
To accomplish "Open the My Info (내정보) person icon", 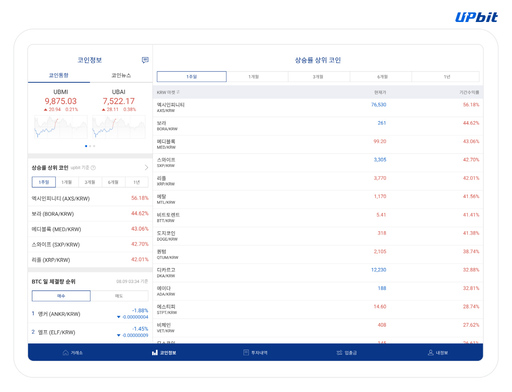I will click(431, 352).
